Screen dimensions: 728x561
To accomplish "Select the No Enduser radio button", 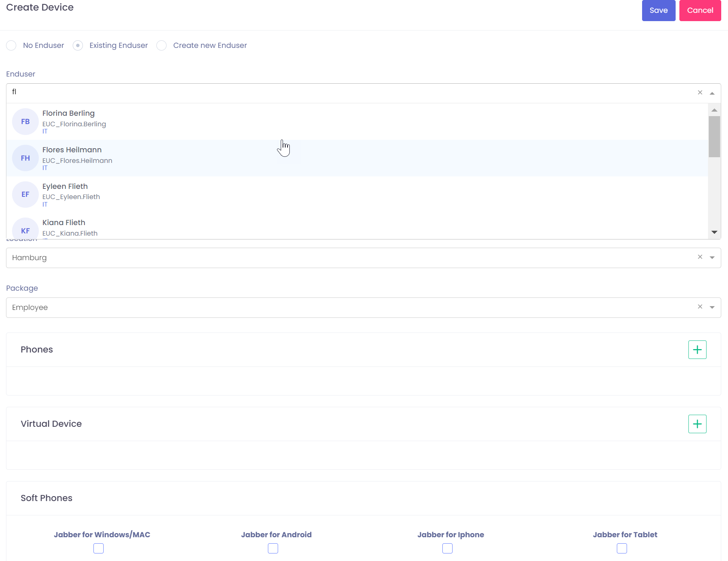I will click(x=11, y=45).
